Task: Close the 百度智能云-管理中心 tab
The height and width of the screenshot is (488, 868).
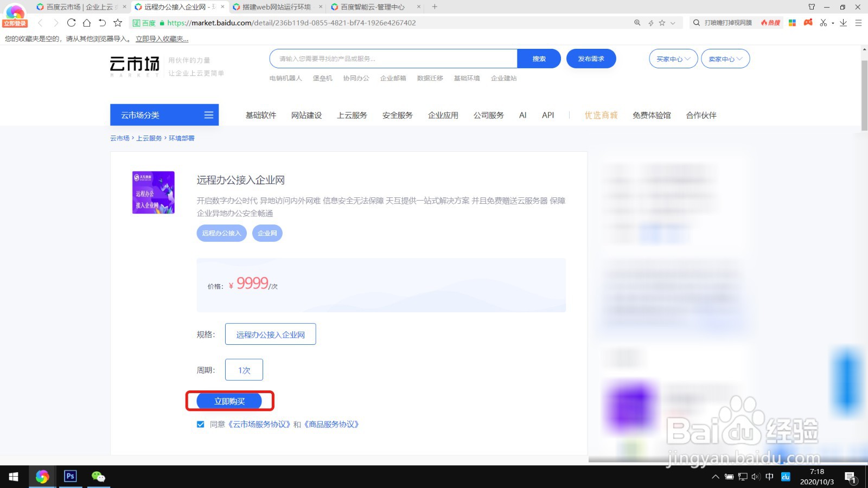Action: 419,7
